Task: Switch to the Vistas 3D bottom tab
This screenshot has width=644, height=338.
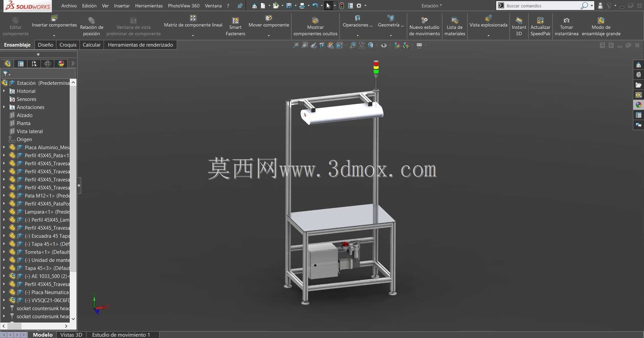Action: pos(71,335)
